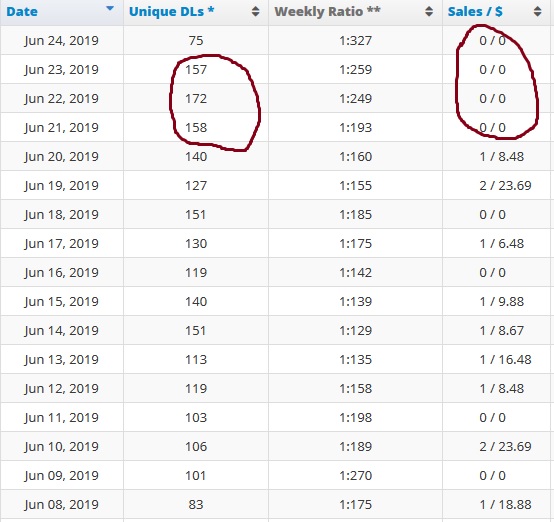Image resolution: width=554 pixels, height=522 pixels.
Task: Click the 1:135 weekly ratio cell
Action: click(x=355, y=359)
